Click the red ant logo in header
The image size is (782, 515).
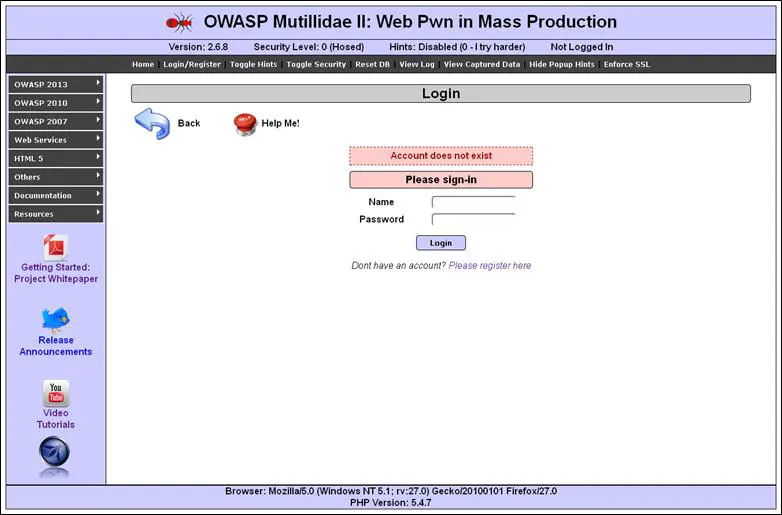(179, 22)
